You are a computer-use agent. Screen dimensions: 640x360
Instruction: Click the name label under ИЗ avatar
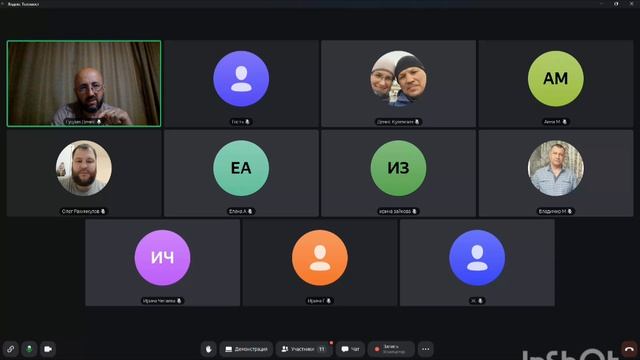398,211
